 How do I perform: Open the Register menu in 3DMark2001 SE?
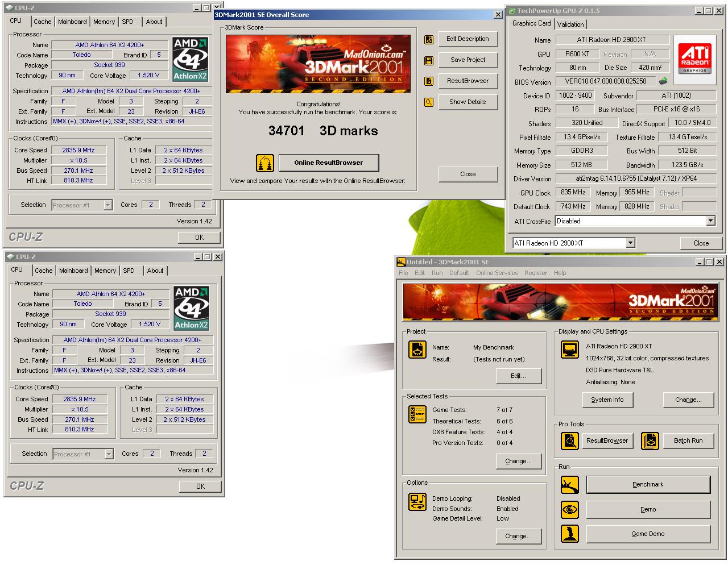click(536, 273)
